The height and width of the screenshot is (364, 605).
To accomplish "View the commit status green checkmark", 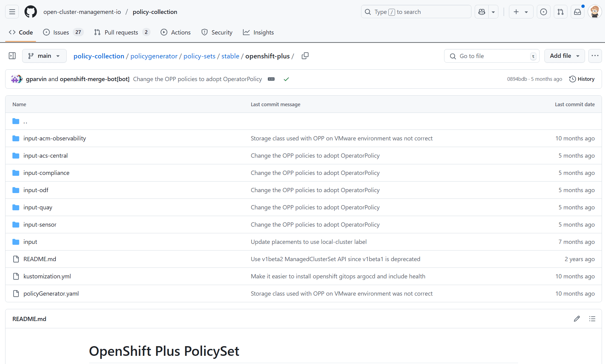I will coord(286,79).
